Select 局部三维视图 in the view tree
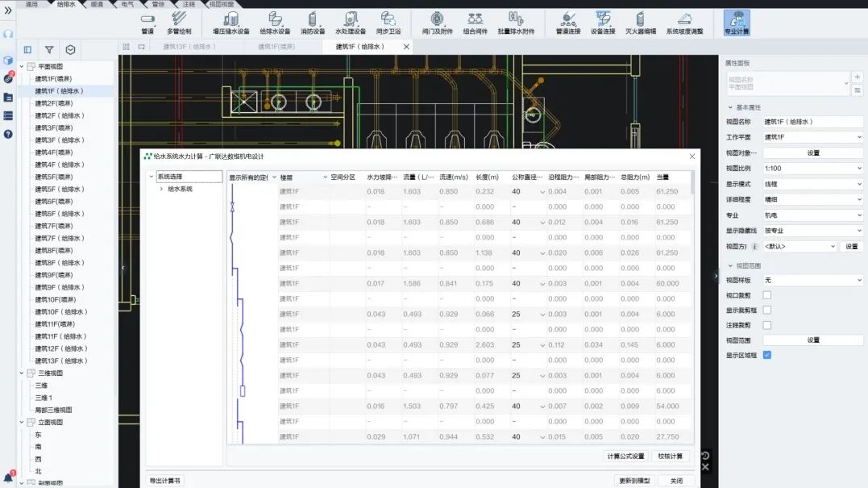This screenshot has height=488, width=868. [53, 411]
